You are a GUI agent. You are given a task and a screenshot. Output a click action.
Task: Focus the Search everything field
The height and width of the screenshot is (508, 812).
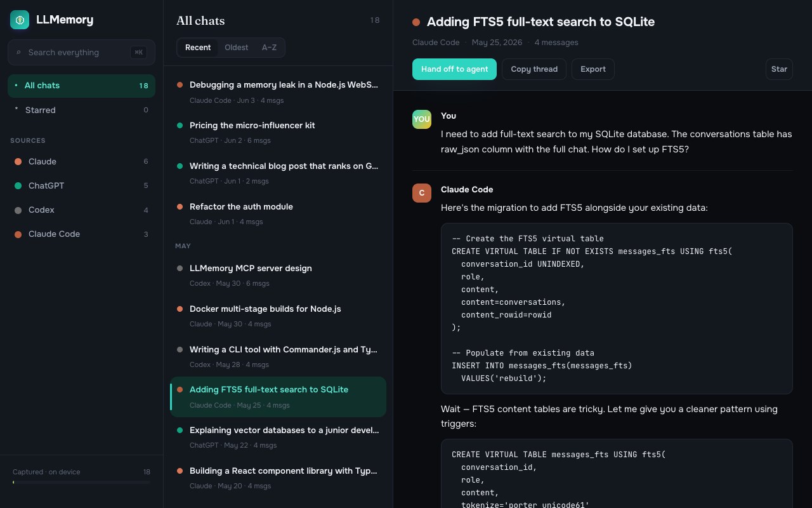(x=81, y=52)
